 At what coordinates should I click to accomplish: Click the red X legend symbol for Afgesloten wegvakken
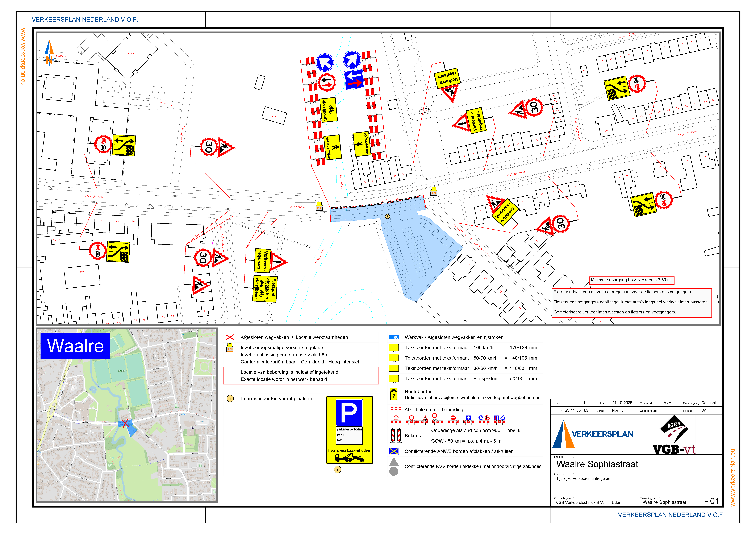pos(230,337)
